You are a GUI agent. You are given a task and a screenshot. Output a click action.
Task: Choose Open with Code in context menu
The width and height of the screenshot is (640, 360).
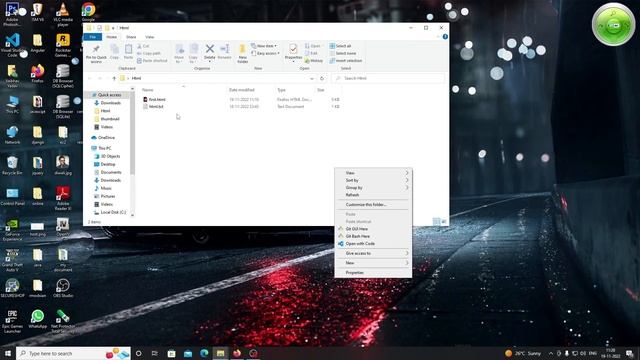click(373, 244)
